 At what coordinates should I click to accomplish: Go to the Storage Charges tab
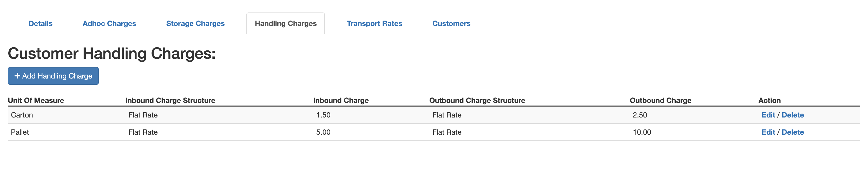[x=195, y=23]
